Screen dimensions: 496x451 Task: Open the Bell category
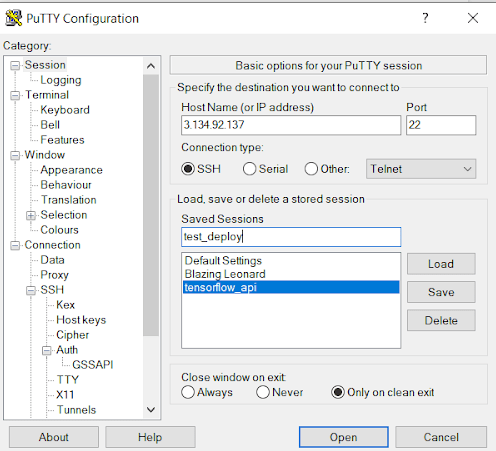(x=50, y=125)
